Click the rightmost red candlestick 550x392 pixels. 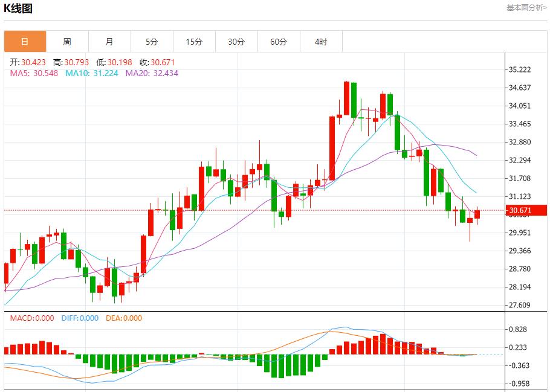click(477, 214)
